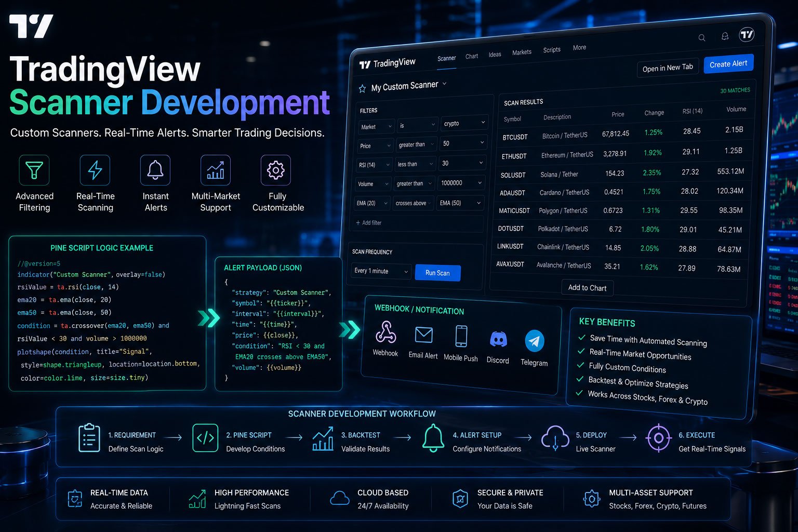Click the Fully Customizable gear icon
The width and height of the screenshot is (798, 532).
[x=276, y=170]
